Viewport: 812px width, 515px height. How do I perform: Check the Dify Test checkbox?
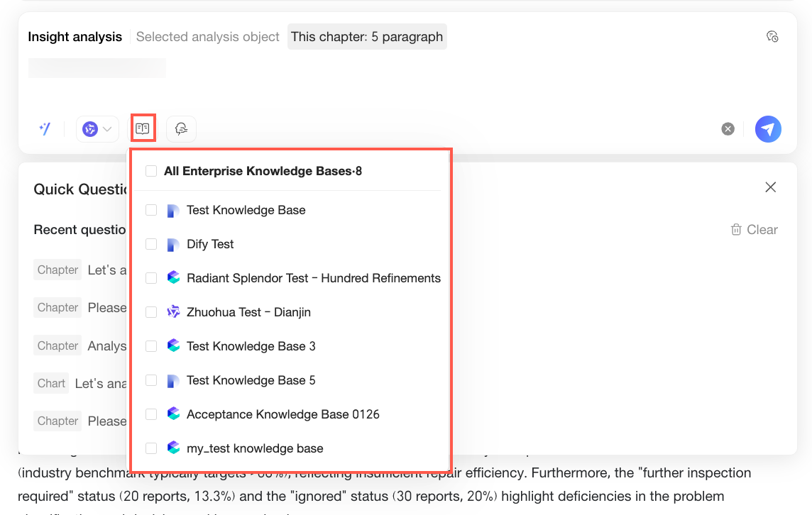tap(151, 244)
